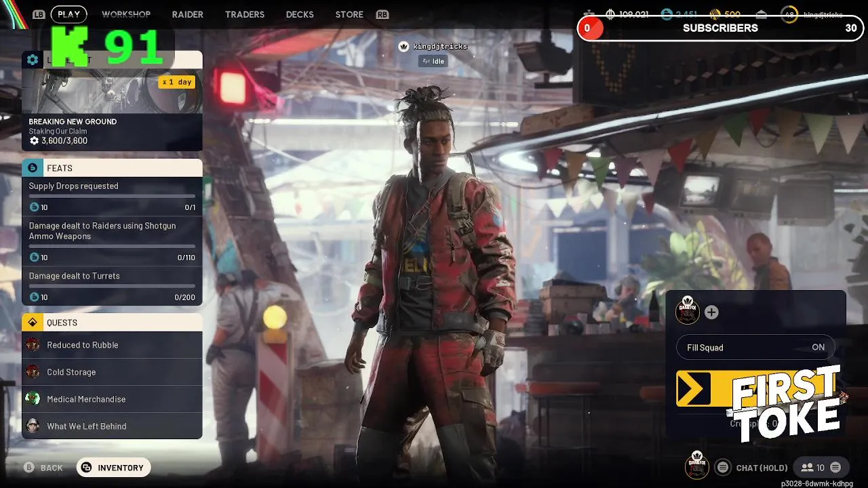Switch to the STORE tab

click(x=349, y=14)
